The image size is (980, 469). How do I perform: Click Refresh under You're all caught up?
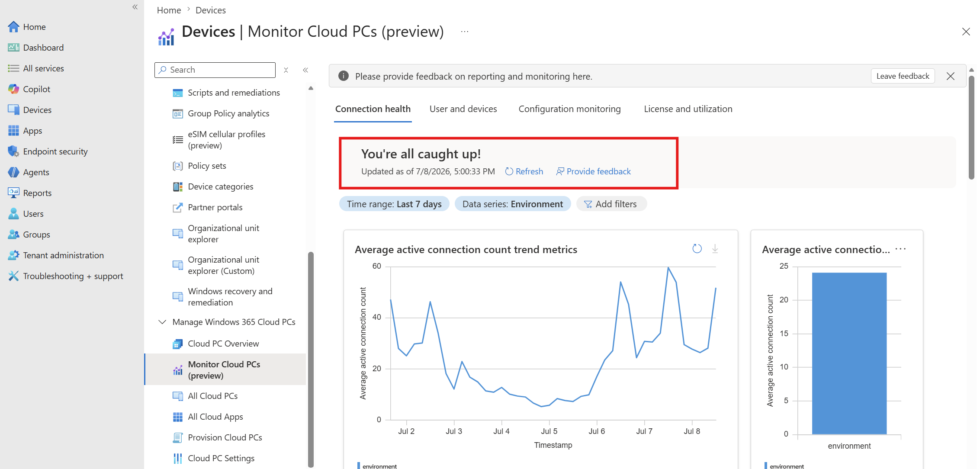pyautogui.click(x=524, y=171)
